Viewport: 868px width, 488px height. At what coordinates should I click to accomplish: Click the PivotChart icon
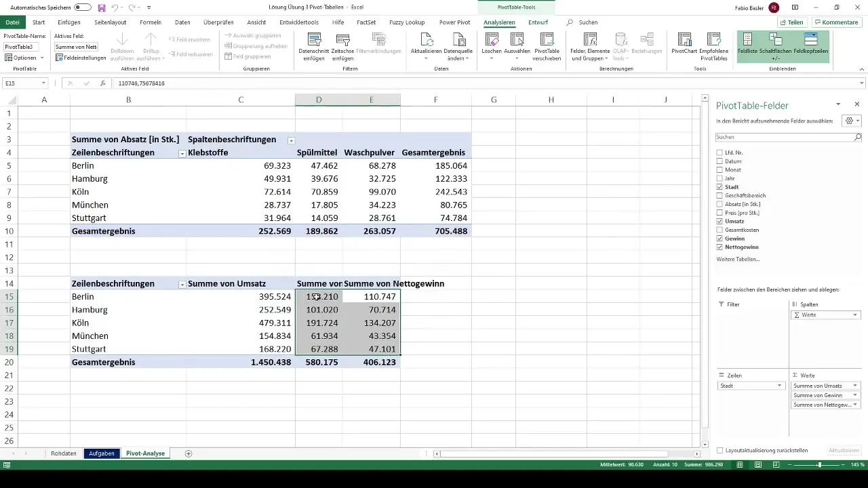[685, 40]
